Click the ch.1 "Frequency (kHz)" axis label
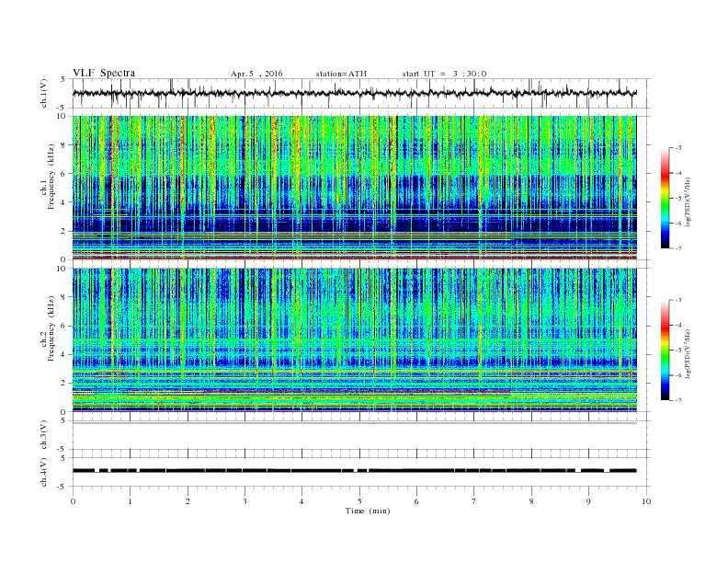This screenshot has width=728, height=563. pyautogui.click(x=51, y=177)
